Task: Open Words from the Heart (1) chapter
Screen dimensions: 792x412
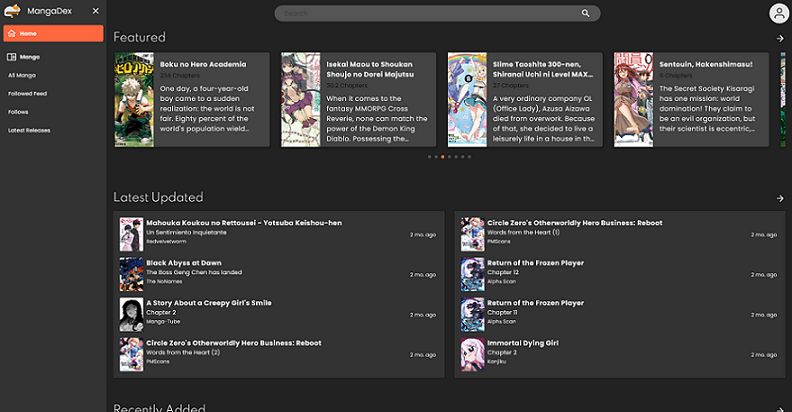Action: pyautogui.click(x=523, y=232)
